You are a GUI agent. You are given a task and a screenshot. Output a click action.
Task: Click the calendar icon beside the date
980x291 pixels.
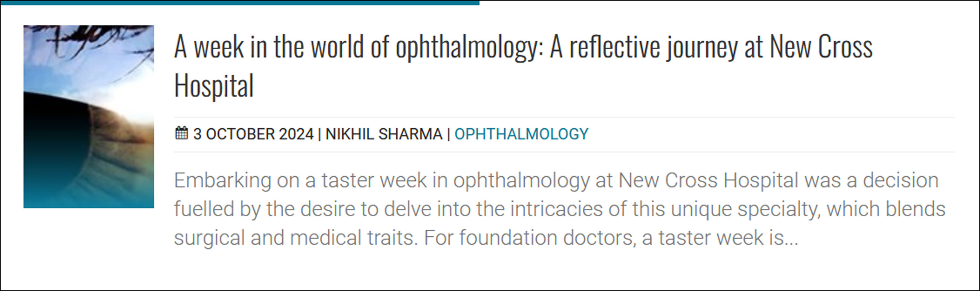(x=181, y=133)
